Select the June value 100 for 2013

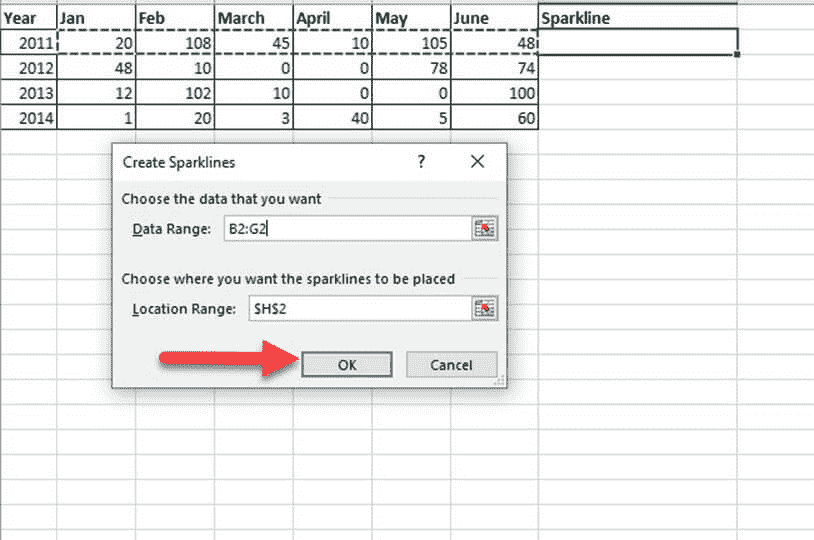[x=494, y=92]
